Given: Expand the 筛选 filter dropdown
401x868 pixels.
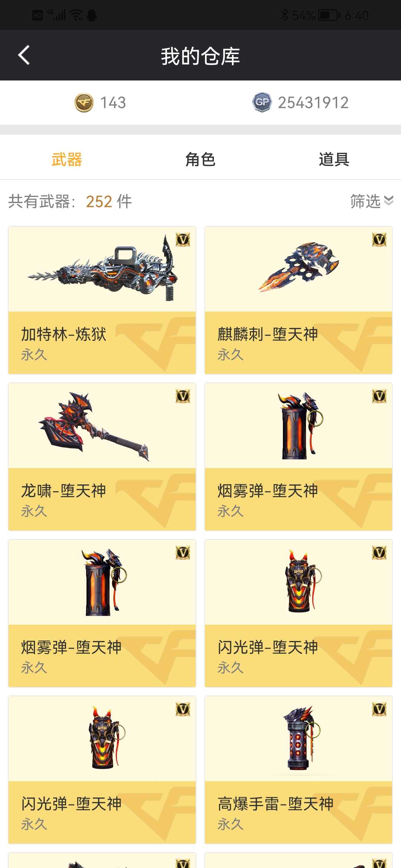Looking at the screenshot, I should click(x=372, y=201).
